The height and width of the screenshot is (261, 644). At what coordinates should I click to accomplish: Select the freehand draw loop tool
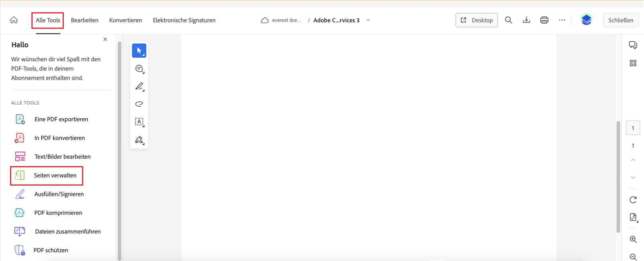pyautogui.click(x=139, y=104)
